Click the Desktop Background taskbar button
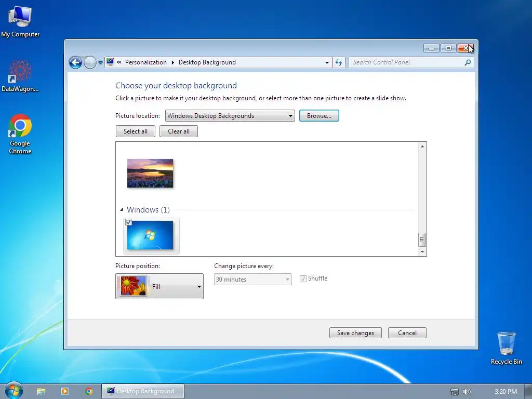This screenshot has height=399, width=532. pyautogui.click(x=143, y=391)
